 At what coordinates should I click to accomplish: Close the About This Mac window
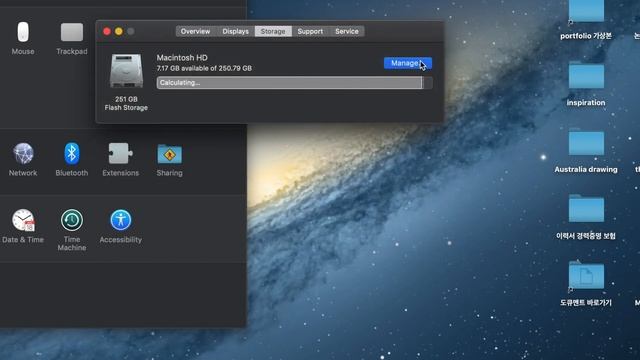click(x=107, y=31)
